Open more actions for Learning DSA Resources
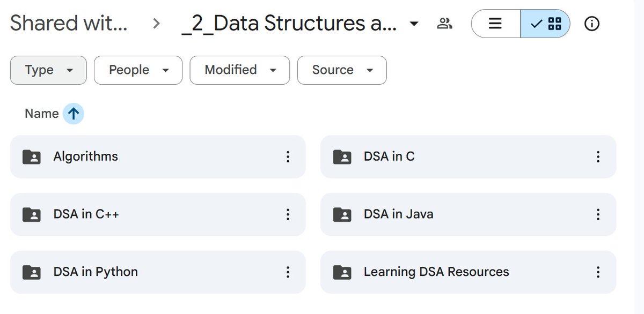Viewport: 644px width, 314px height. click(598, 272)
